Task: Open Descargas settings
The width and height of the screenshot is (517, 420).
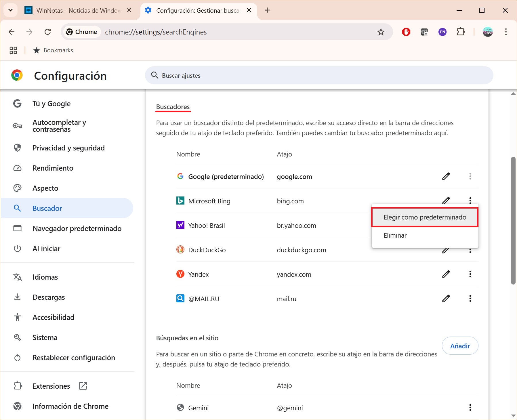Action: (x=67, y=297)
